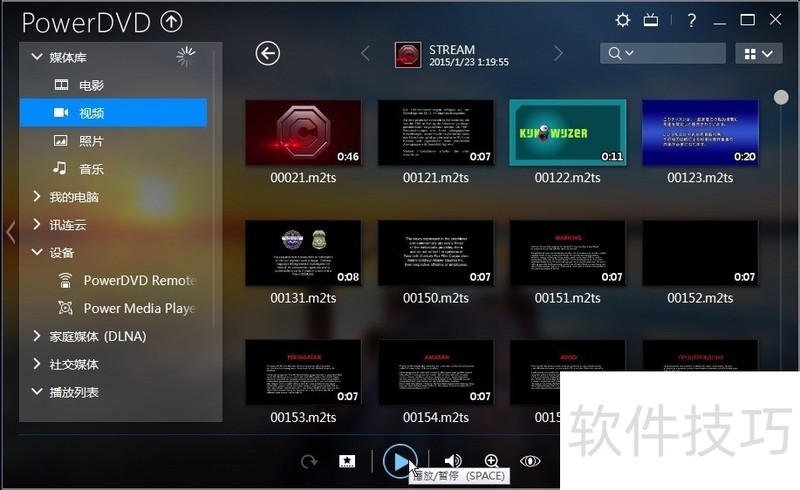Image resolution: width=800 pixels, height=490 pixels.
Task: Click the search magnifier dropdown
Action: coord(621,53)
